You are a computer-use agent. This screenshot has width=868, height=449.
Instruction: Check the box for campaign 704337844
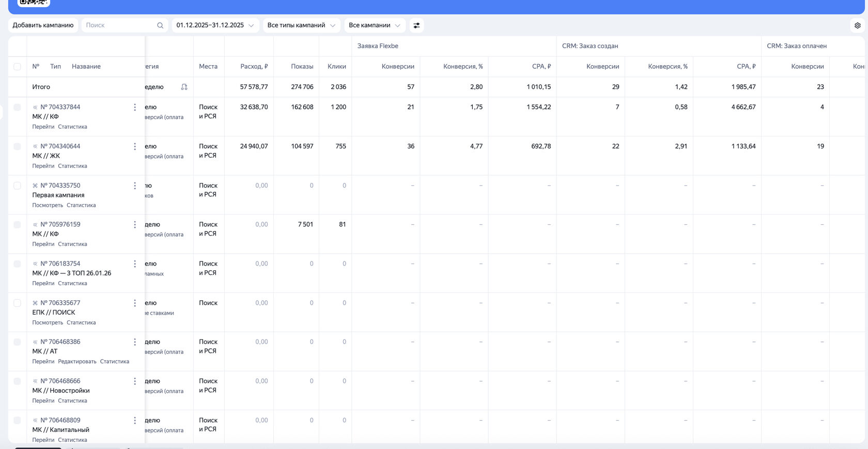tap(17, 107)
